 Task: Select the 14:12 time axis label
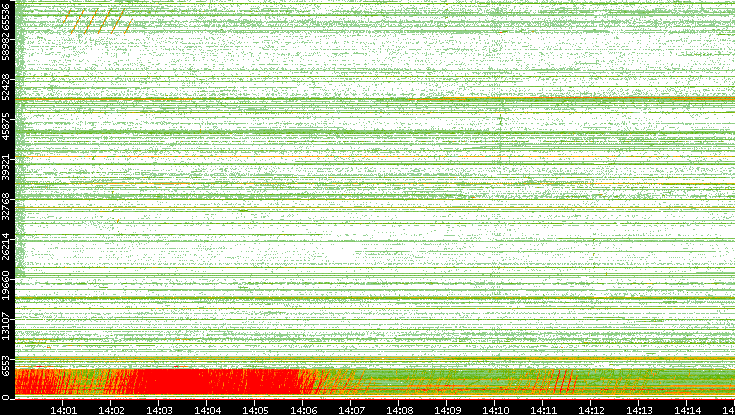pyautogui.click(x=591, y=411)
